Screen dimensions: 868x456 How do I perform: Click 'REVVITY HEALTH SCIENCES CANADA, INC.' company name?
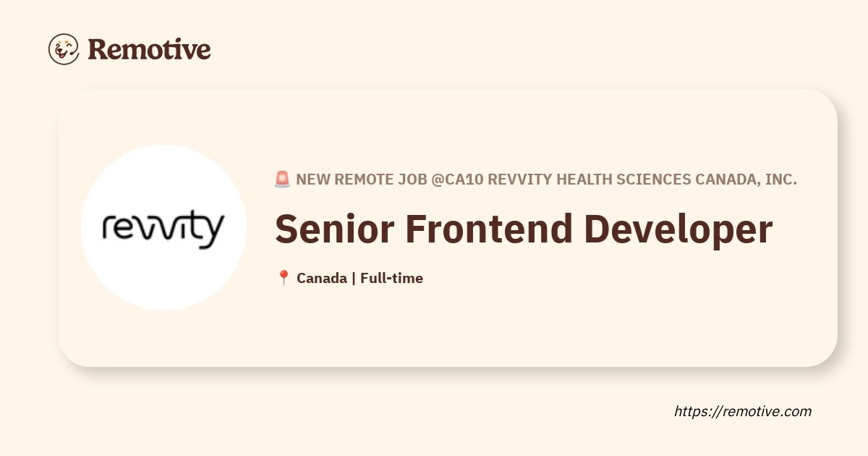pos(642,180)
